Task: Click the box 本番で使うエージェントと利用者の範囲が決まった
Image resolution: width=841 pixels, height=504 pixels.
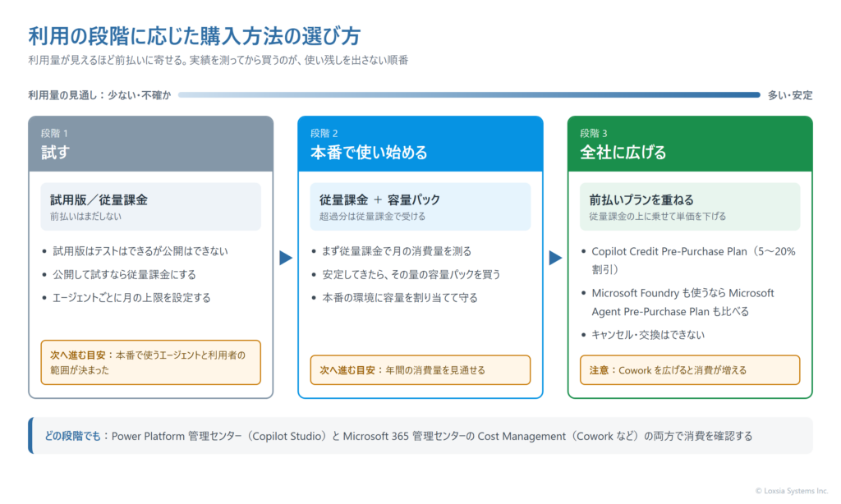Action: click(x=151, y=363)
